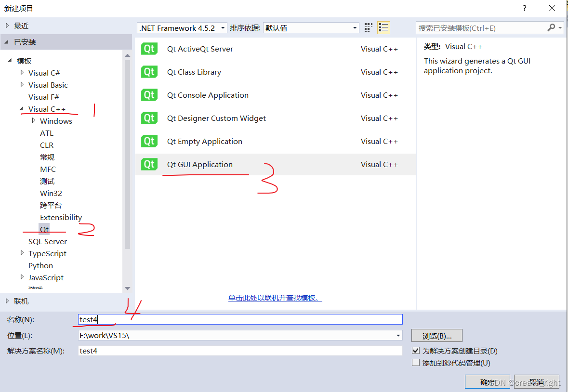Click the tree scrollbar up arrow
Viewport: 568px width, 392px height.
[x=127, y=55]
